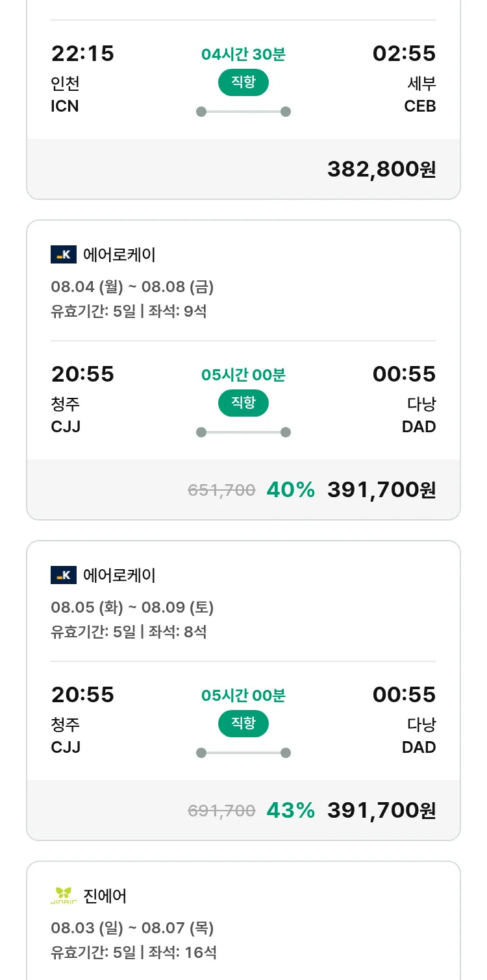Click the 08.05 (화) ~ 08.09 (토) date range
The height and width of the screenshot is (980, 487).
(132, 607)
